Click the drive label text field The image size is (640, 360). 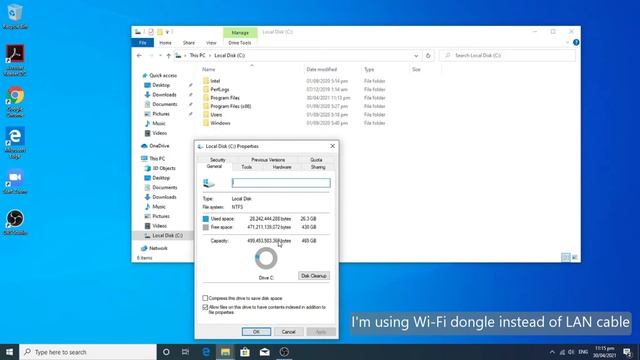coord(281,183)
